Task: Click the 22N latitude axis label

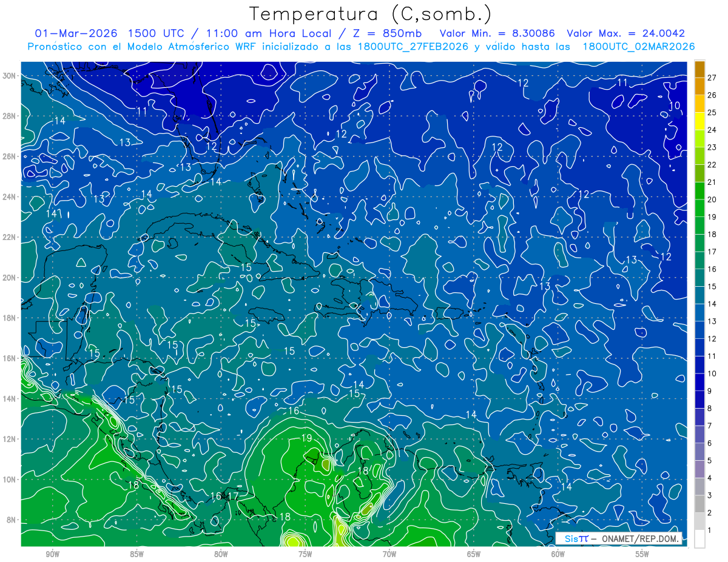Action: pyautogui.click(x=10, y=237)
